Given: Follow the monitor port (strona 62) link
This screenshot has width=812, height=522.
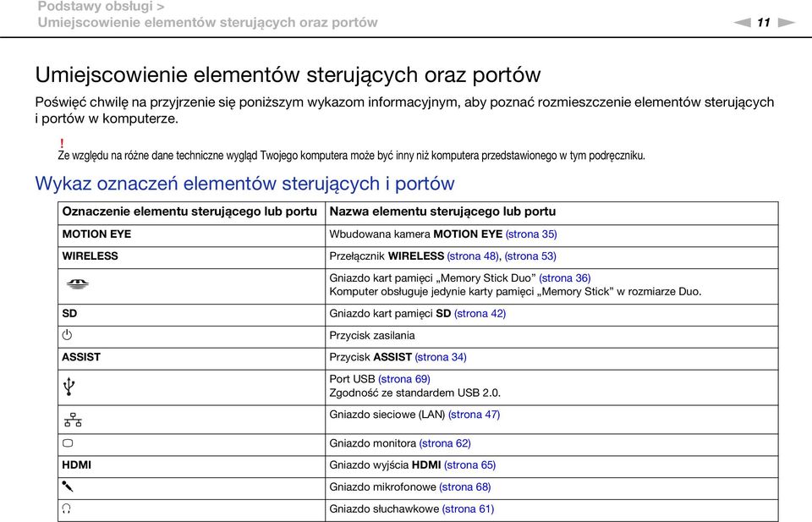Looking at the screenshot, I should [445, 443].
